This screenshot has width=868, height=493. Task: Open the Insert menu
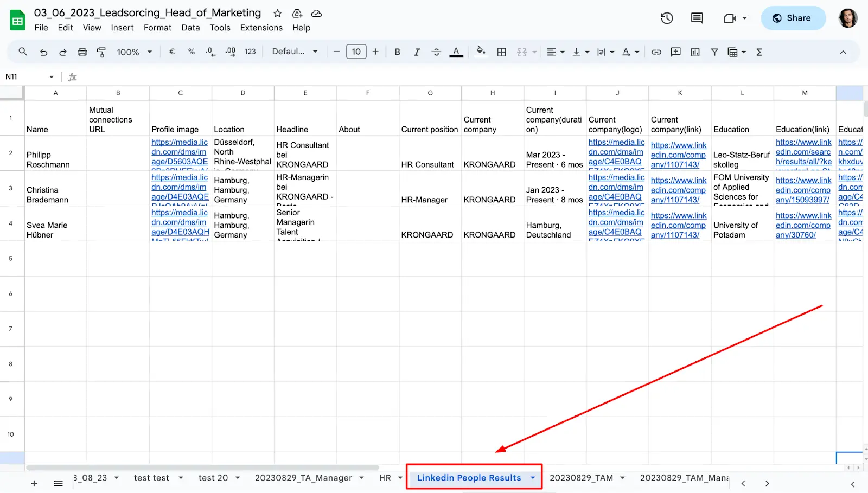coord(122,28)
